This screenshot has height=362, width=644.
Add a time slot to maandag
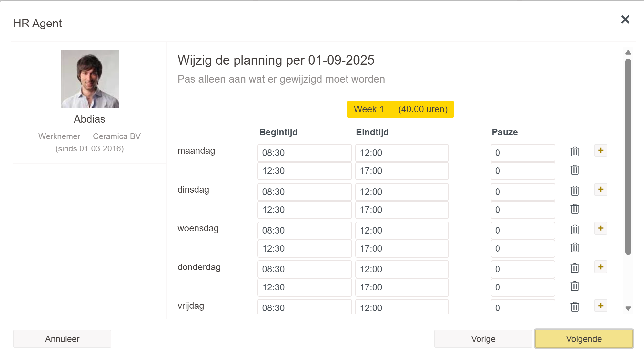(600, 151)
